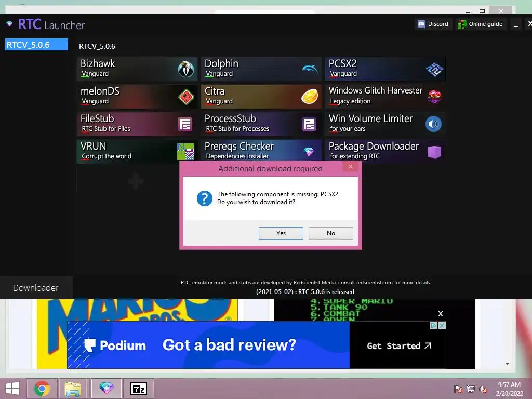Image resolution: width=532 pixels, height=399 pixels.
Task: Click the ProcessStub document icon
Action: click(309, 124)
